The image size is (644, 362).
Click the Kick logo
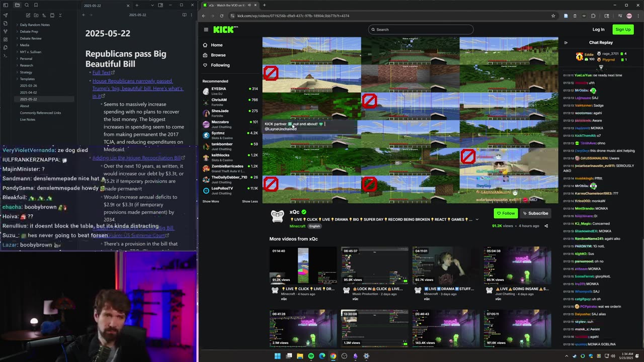(223, 30)
